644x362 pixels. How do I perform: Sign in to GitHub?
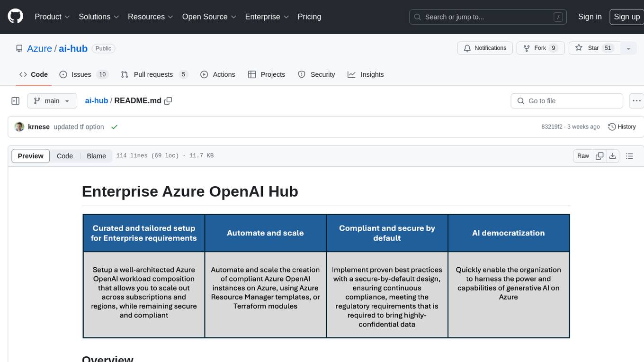pos(590,17)
